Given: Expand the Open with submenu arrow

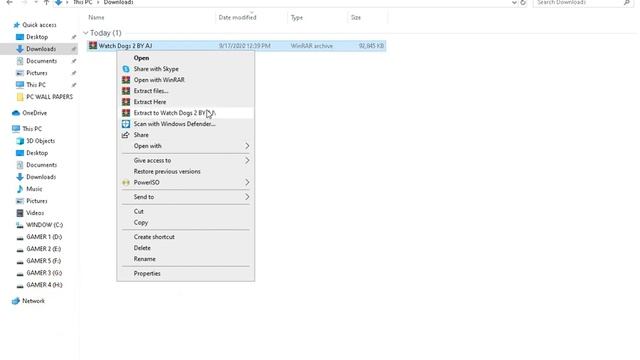Looking at the screenshot, I should coord(247,146).
